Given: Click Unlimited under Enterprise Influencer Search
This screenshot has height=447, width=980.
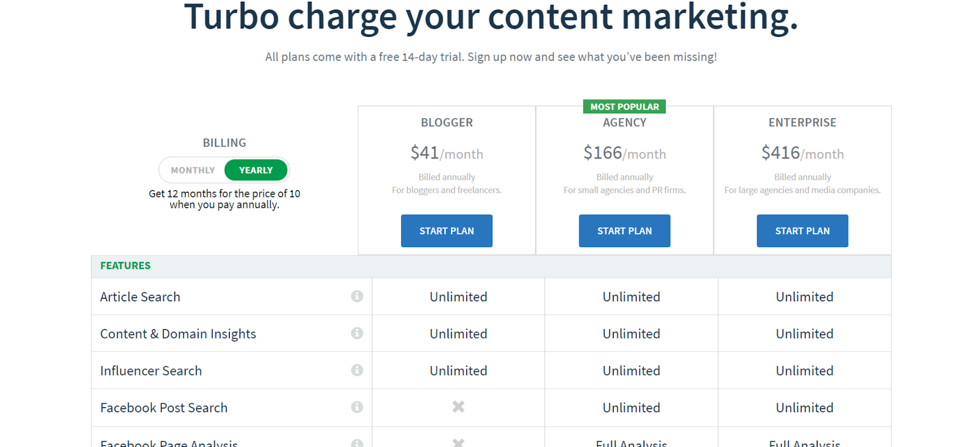Looking at the screenshot, I should 804,371.
